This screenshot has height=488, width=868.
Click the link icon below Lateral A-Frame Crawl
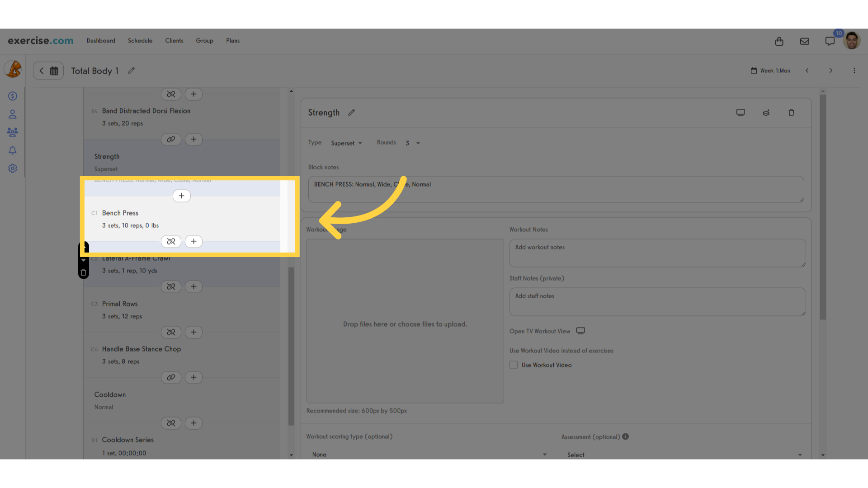point(171,286)
